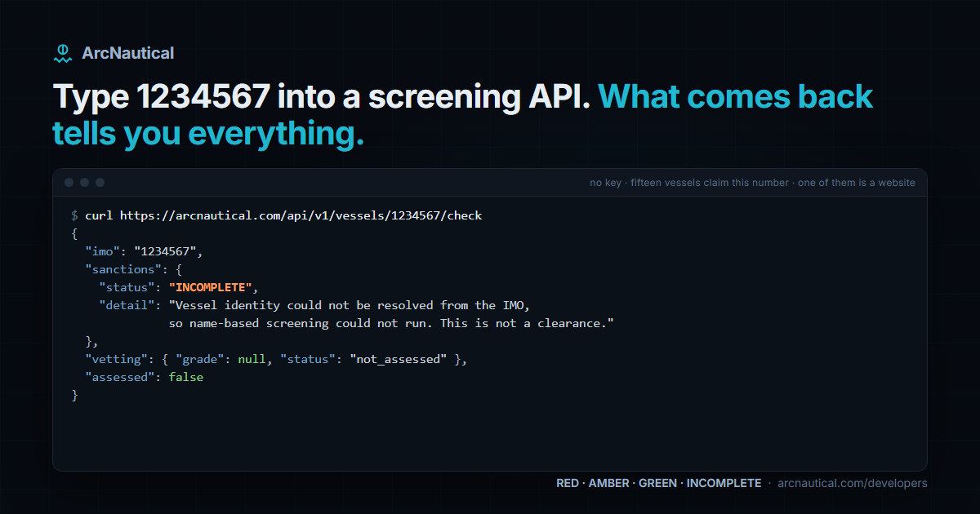Click the "not_assessed" value
The width and height of the screenshot is (980, 514).
[399, 359]
